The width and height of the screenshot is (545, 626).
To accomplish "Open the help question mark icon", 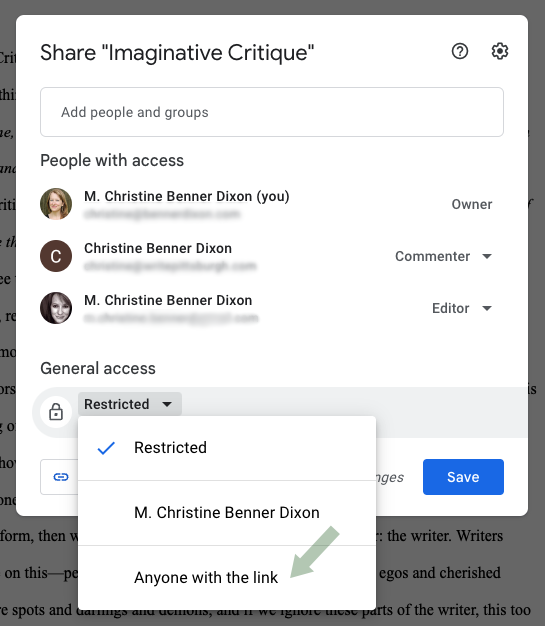I will coord(460,52).
